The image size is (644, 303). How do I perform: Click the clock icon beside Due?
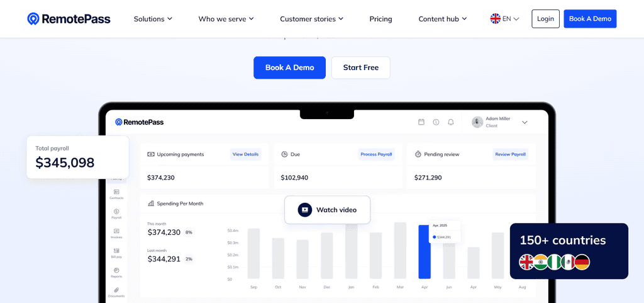click(284, 154)
